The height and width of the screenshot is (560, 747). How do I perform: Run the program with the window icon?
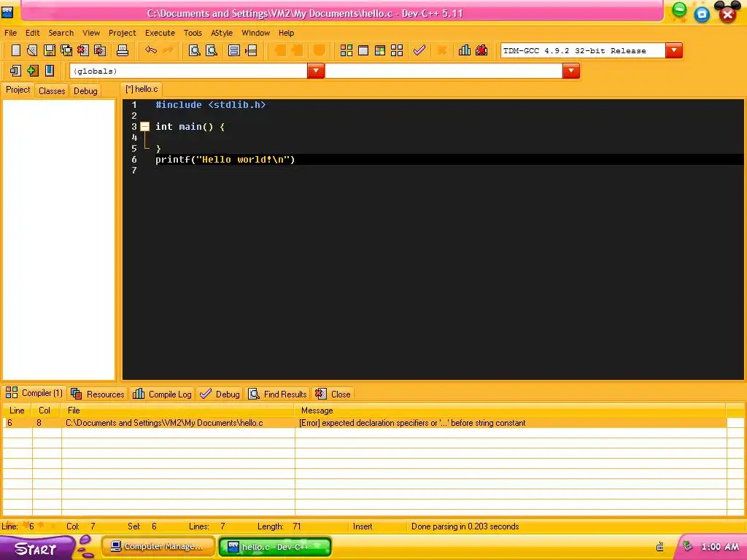363,50
